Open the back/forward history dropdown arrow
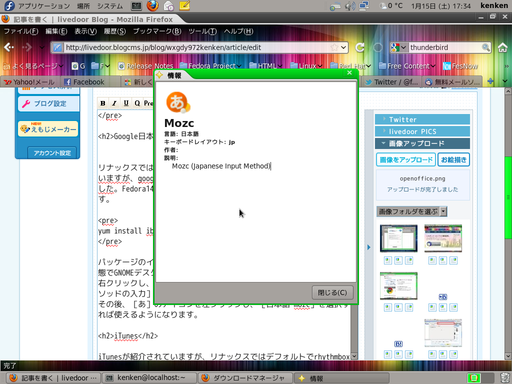This screenshot has height=384, width=512. coord(41,48)
